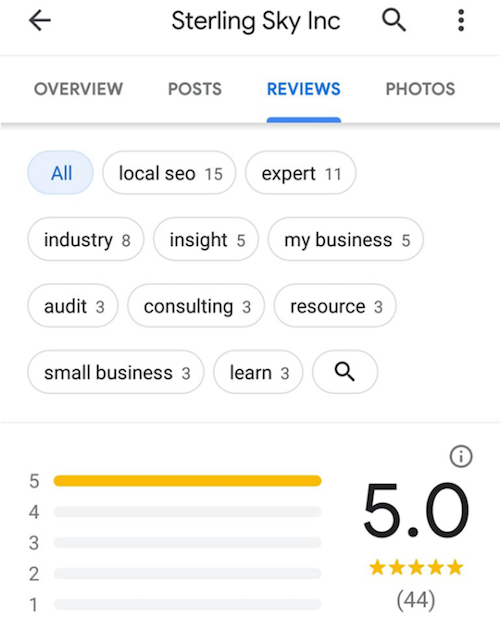This screenshot has width=500, height=630.
Task: Filter by small business chip
Action: click(116, 372)
